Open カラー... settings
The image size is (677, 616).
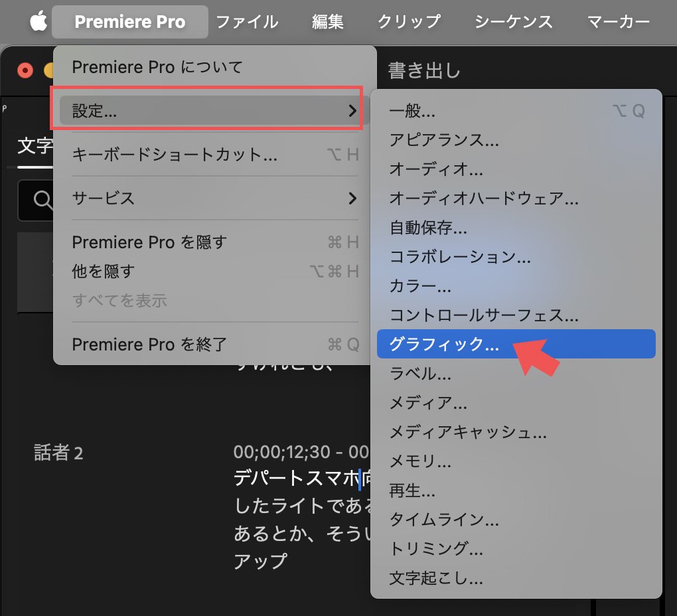click(x=516, y=286)
